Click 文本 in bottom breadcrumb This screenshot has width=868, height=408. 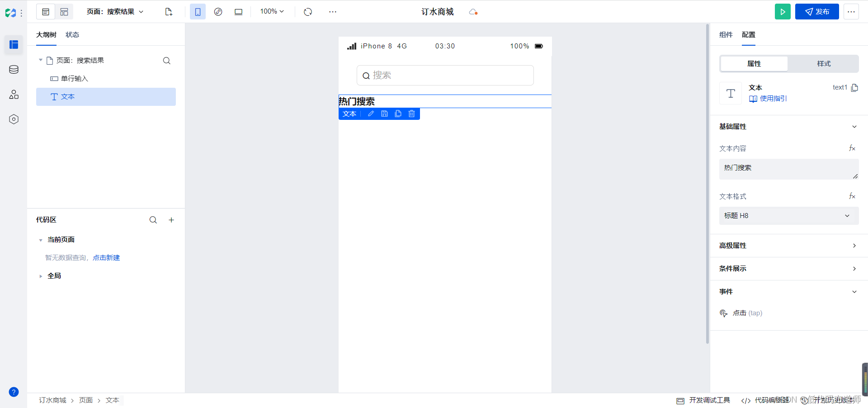pos(113,400)
